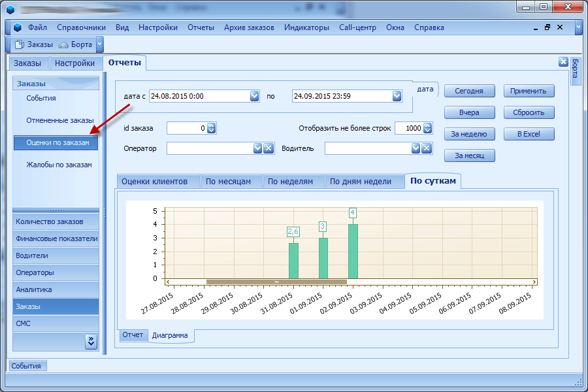Click the row limit spinner arrows
Viewport: 588px width, 392px height.
click(427, 128)
